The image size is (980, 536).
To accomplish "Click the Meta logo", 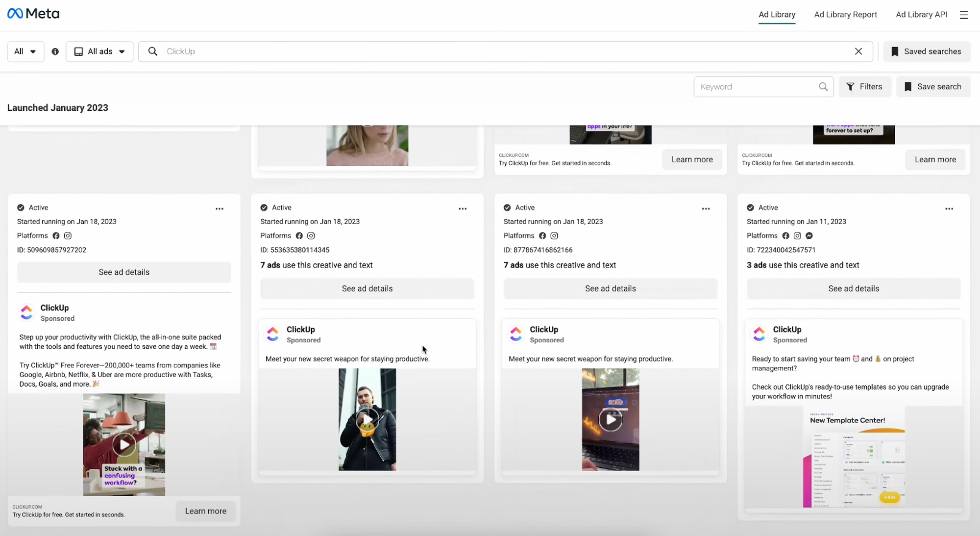I will tap(33, 14).
